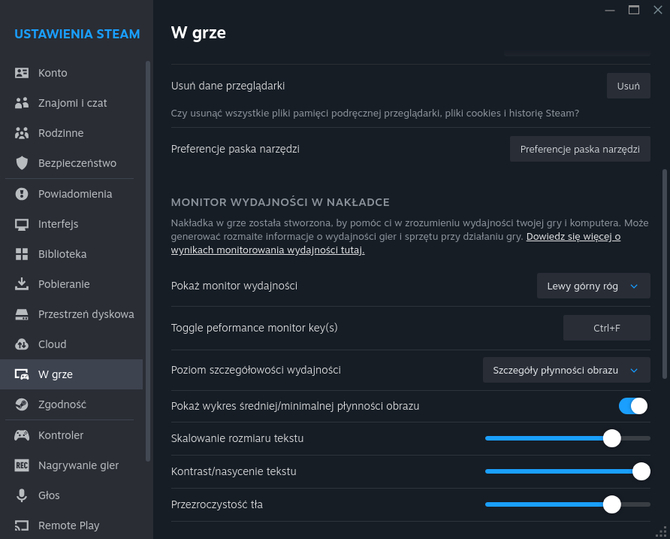Adjust the Przezroczystość tła slider
Viewport: 670px width, 539px height.
tap(567, 504)
